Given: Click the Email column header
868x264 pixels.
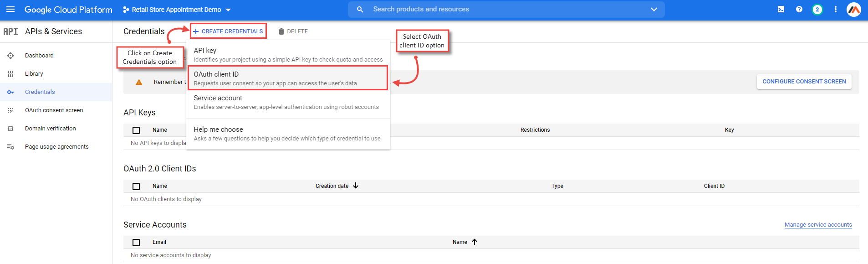Looking at the screenshot, I should (159, 242).
